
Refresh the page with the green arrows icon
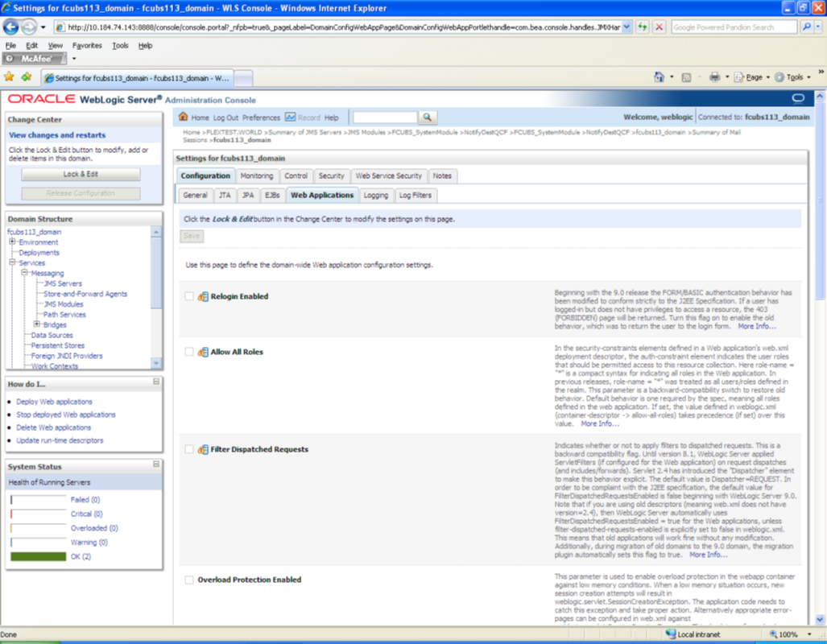point(642,27)
